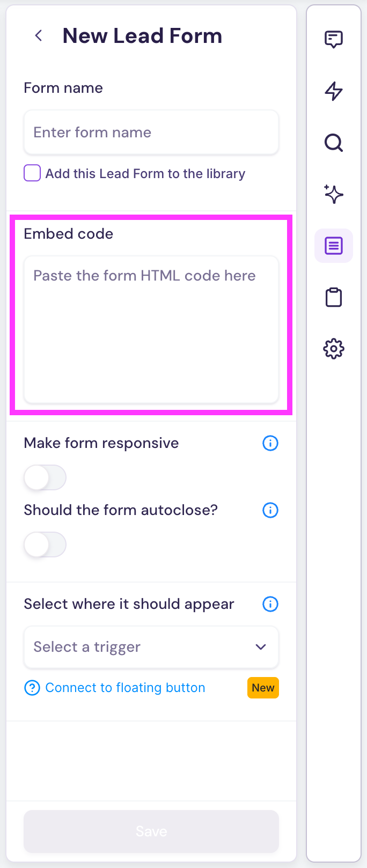Click info icon beside Select where it should appear
Image resolution: width=367 pixels, height=868 pixels.
pos(270,604)
